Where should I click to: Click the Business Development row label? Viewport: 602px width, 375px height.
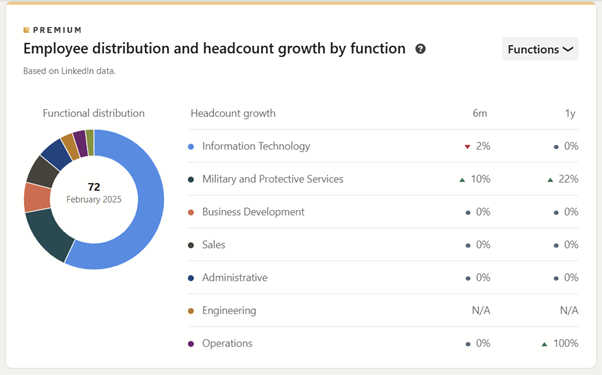point(253,212)
